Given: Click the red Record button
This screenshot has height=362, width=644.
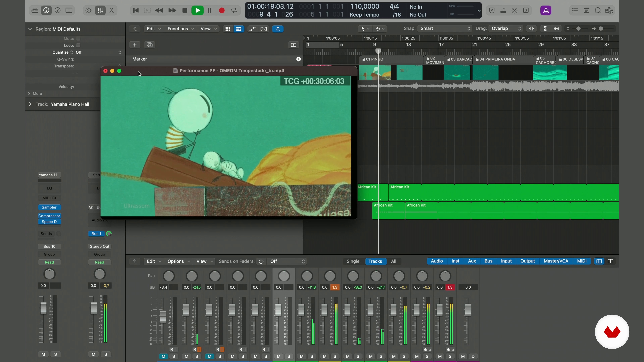Looking at the screenshot, I should [222, 11].
